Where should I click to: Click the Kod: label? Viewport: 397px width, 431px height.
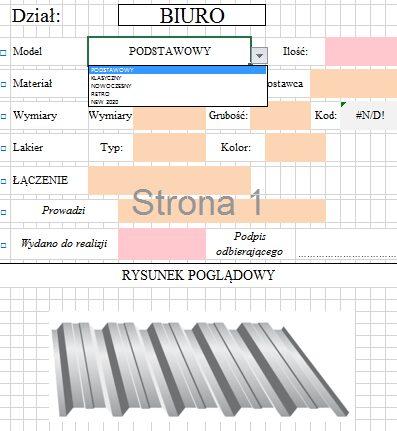(x=326, y=115)
